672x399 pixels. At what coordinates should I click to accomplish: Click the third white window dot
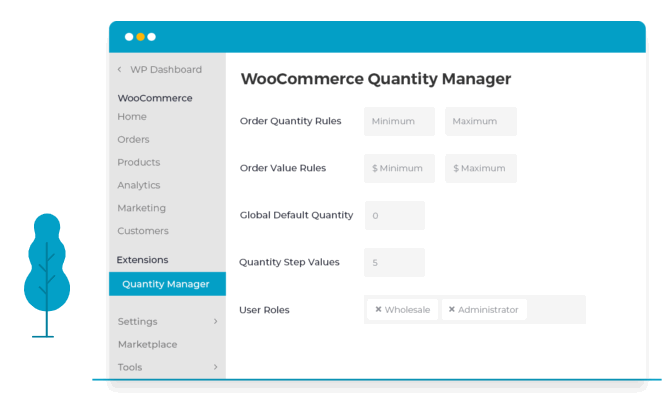pos(151,37)
